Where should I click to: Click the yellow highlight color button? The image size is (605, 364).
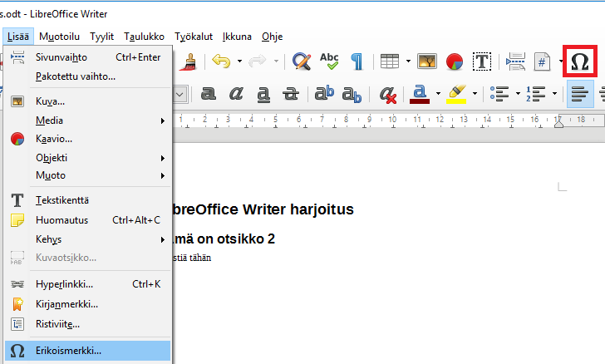click(455, 94)
